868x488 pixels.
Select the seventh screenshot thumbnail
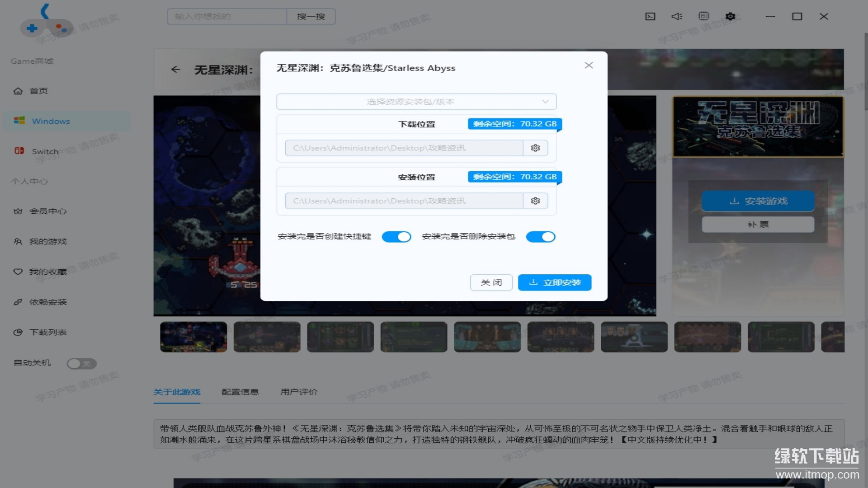pos(634,337)
